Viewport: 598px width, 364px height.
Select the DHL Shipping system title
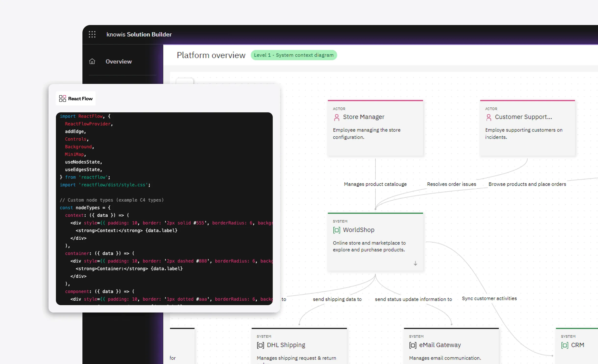[286, 345]
